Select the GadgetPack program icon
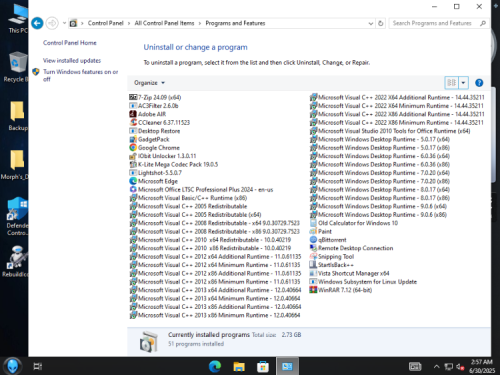This screenshot has width=500, height=375. (133, 139)
